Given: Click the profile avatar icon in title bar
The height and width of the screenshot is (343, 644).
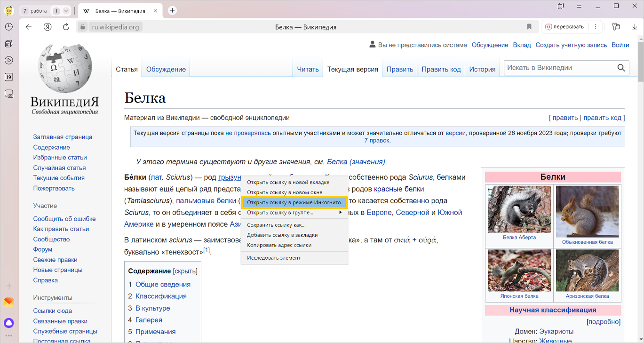Looking at the screenshot, I should coord(9,10).
